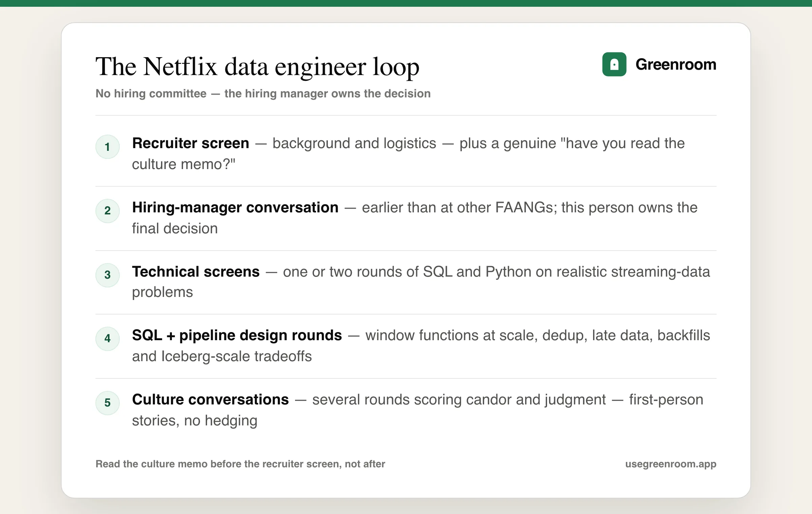Click the word "problems" in step 3

[162, 292]
